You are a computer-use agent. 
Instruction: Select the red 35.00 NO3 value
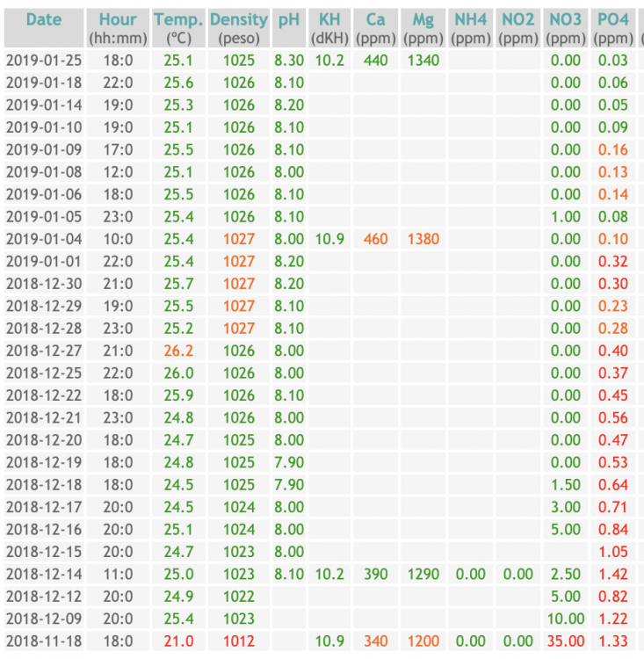click(565, 641)
